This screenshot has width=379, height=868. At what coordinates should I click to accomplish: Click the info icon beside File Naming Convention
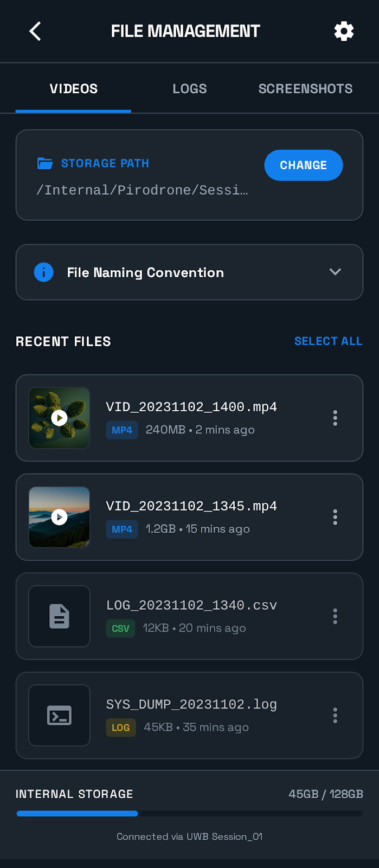[x=44, y=272]
